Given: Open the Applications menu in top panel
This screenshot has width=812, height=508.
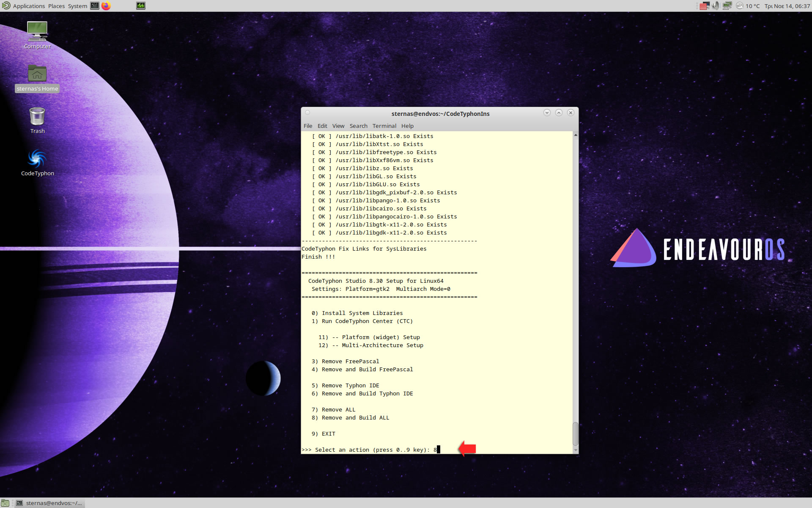Looking at the screenshot, I should [24, 6].
